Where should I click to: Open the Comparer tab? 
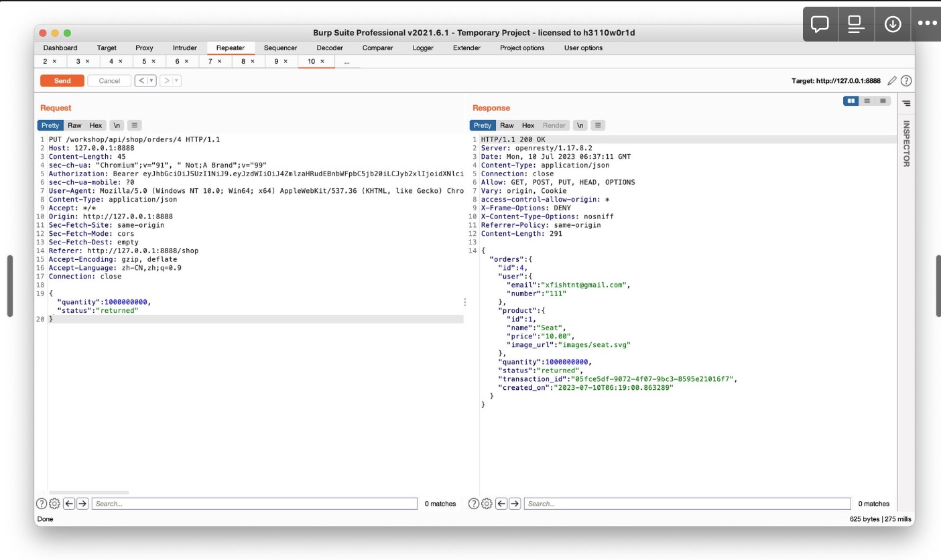pyautogui.click(x=377, y=48)
